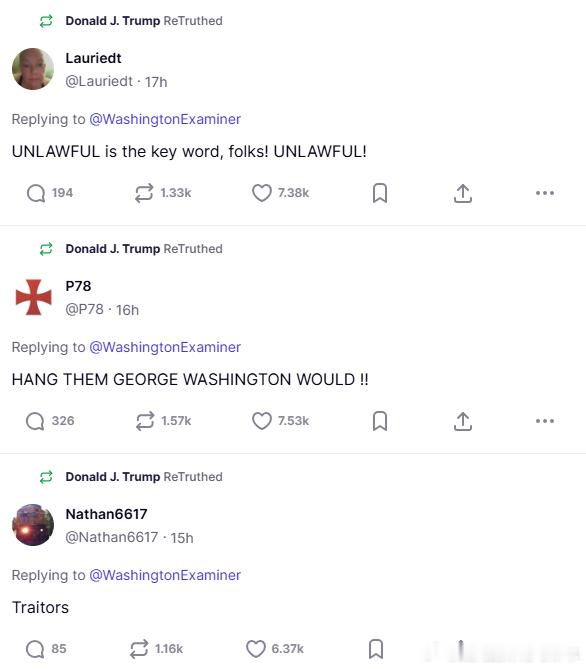Image resolution: width=586 pixels, height=669 pixels.
Task: Open more options on Lauriedt's post
Action: pyautogui.click(x=545, y=193)
